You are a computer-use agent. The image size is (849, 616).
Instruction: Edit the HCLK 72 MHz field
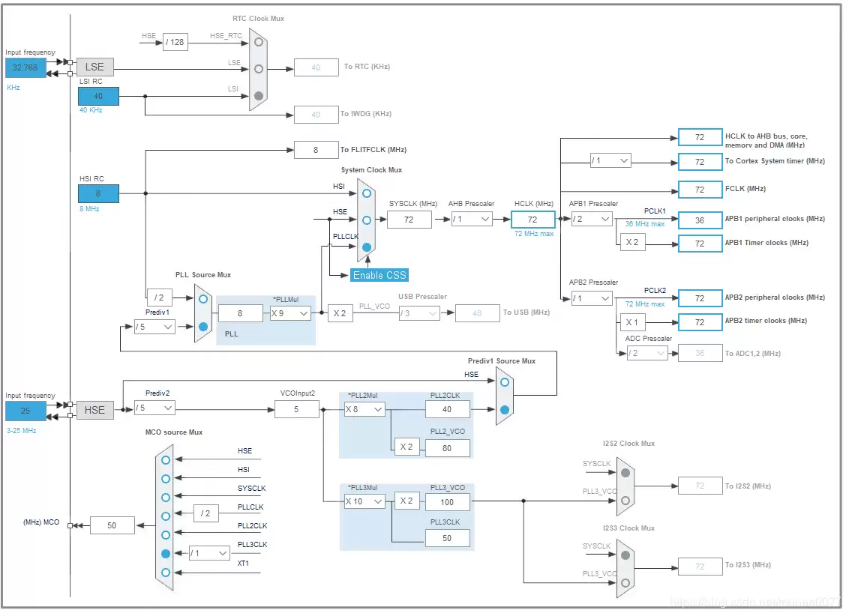coord(532,220)
